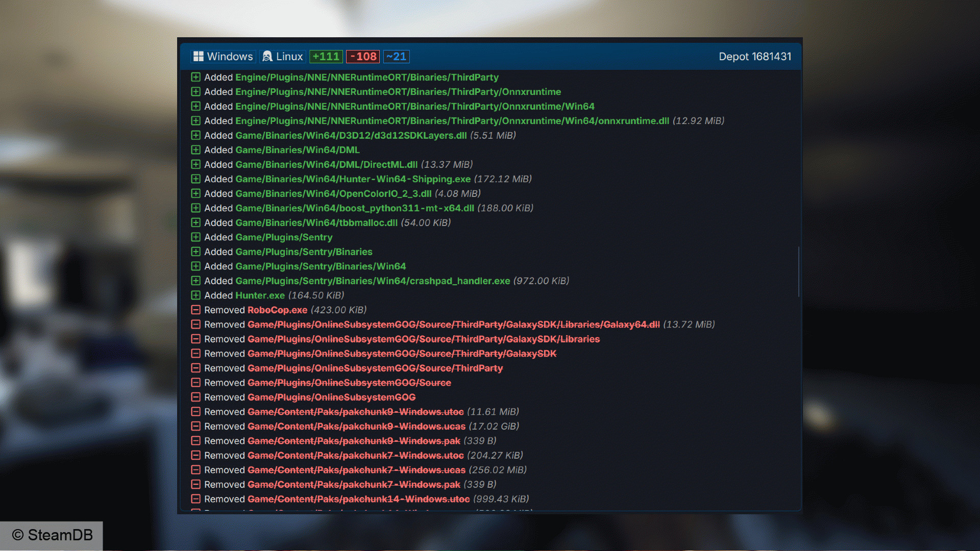This screenshot has height=551, width=980.
Task: Select removed pakchunk14-Windows.utoc file path
Action: [359, 499]
